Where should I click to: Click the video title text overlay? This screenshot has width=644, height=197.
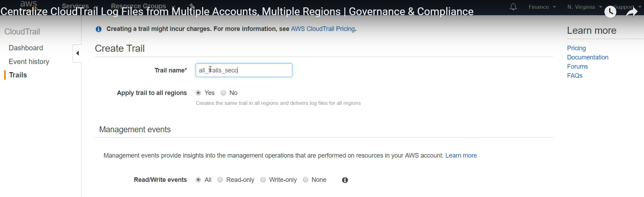point(237,12)
